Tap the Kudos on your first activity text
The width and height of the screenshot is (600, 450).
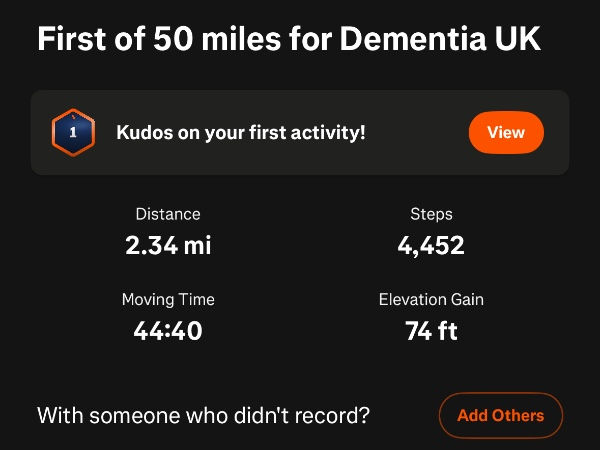point(241,131)
